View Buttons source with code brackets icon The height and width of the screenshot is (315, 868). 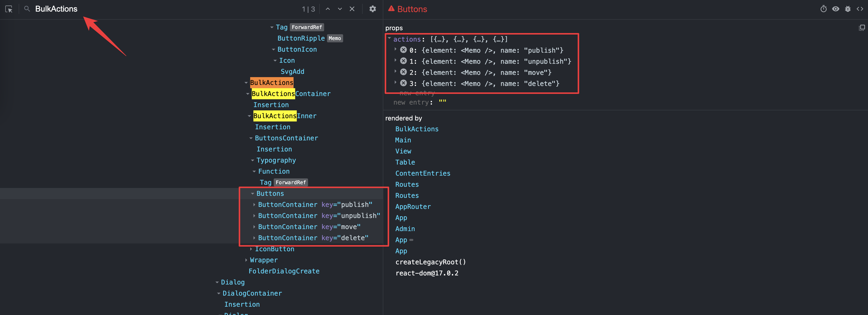pos(861,9)
